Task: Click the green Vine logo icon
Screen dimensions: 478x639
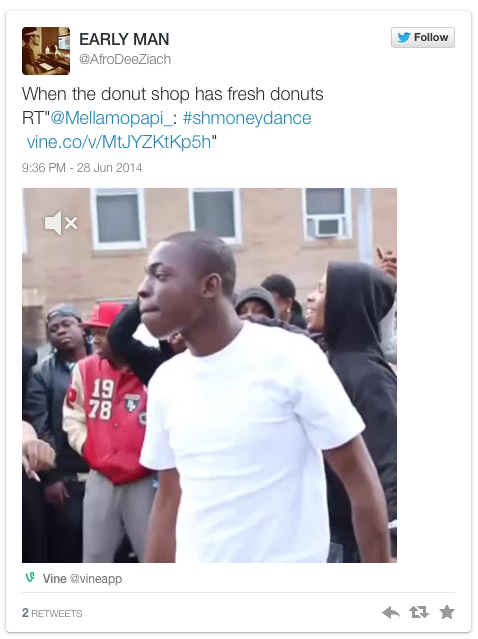Action: pyautogui.click(x=30, y=577)
